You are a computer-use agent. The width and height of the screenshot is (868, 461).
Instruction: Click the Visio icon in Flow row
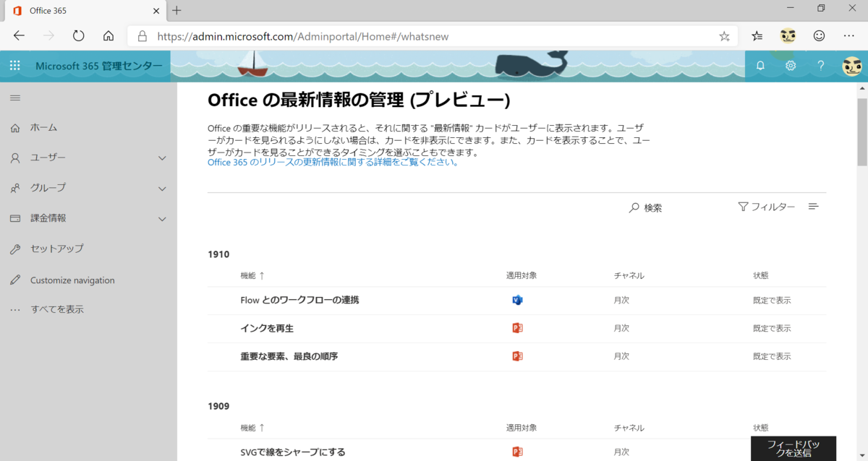(x=517, y=300)
